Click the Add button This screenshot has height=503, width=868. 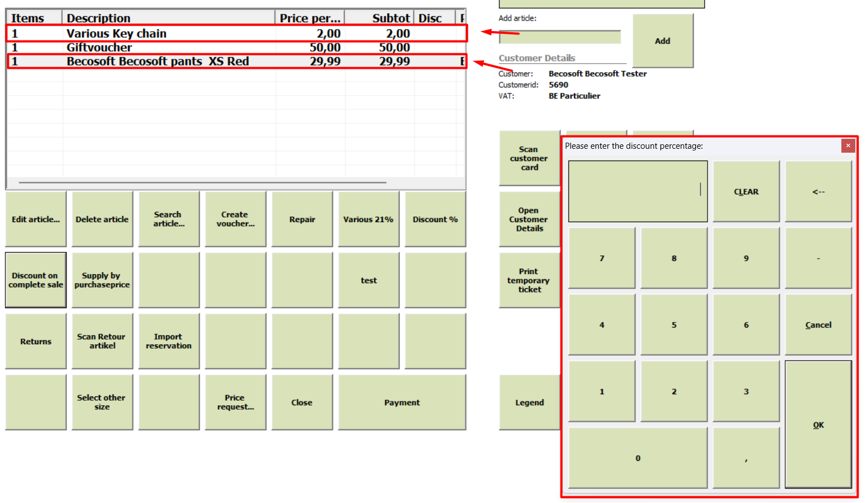(663, 41)
